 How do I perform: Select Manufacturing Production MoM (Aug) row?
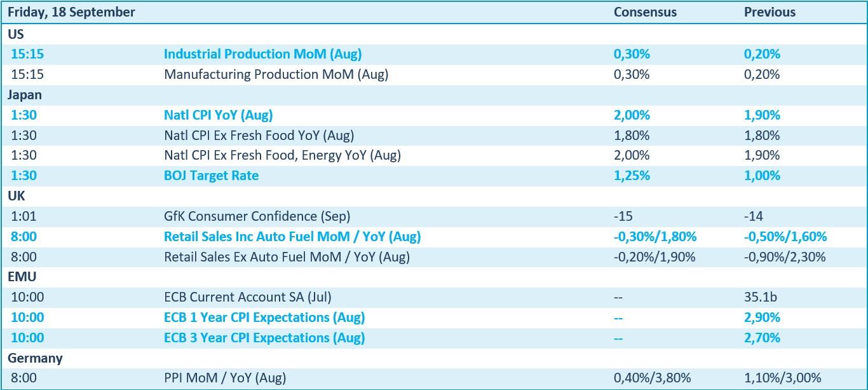click(434, 74)
